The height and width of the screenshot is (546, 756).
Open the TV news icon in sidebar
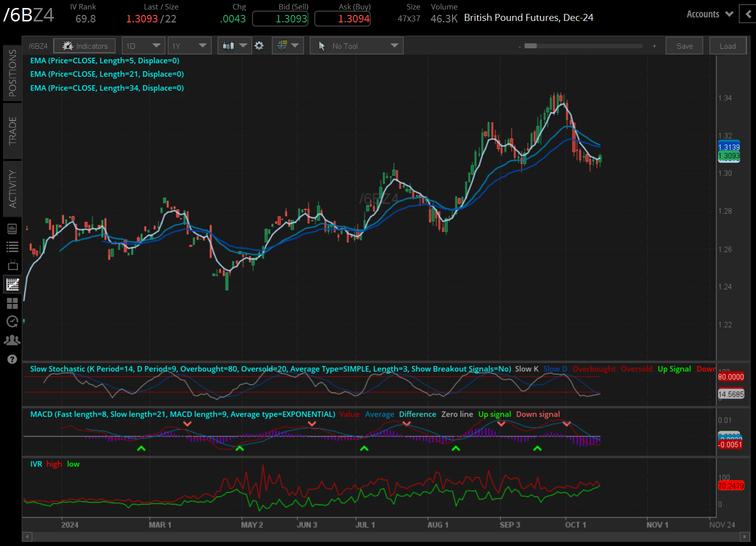point(12,265)
